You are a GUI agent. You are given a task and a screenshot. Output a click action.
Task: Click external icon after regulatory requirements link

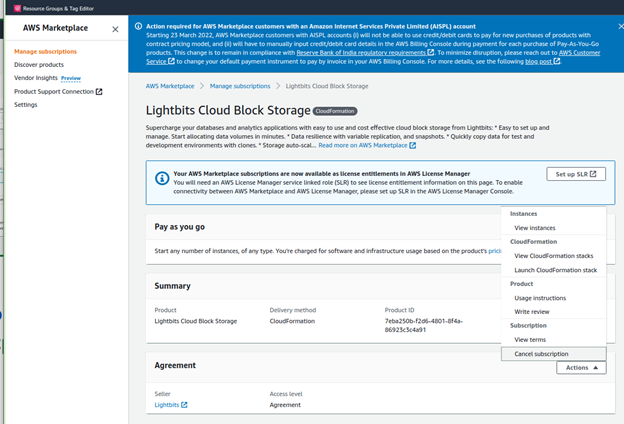[x=430, y=52]
